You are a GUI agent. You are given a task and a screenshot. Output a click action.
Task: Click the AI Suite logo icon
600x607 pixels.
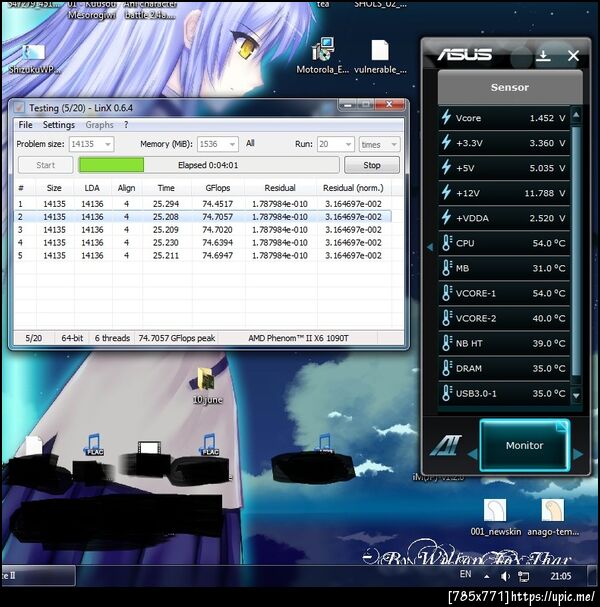446,446
